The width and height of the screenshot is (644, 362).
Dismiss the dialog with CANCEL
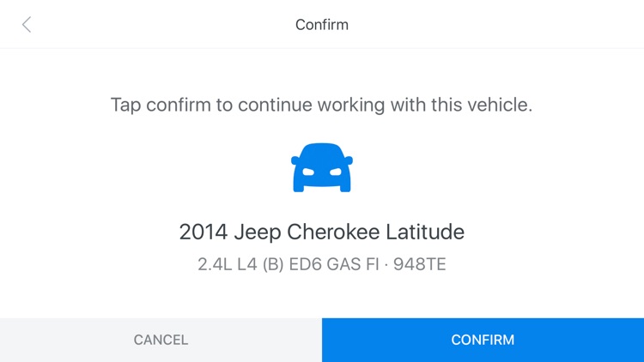(x=161, y=340)
